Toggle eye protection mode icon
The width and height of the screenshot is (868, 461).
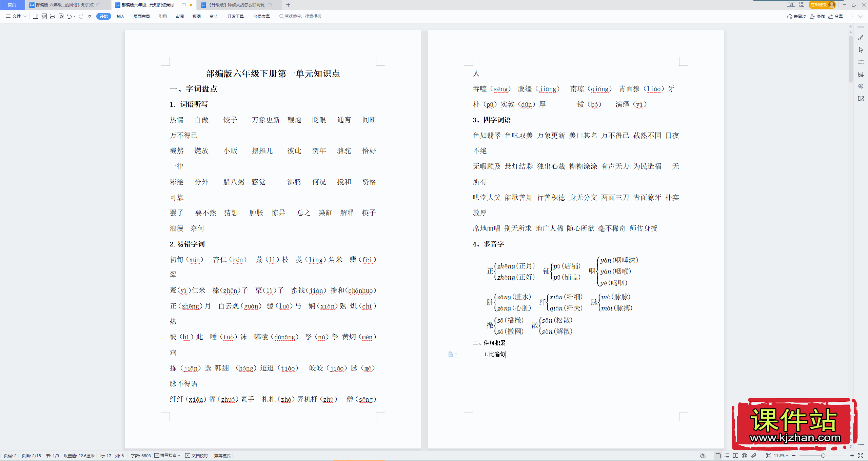[703, 456]
